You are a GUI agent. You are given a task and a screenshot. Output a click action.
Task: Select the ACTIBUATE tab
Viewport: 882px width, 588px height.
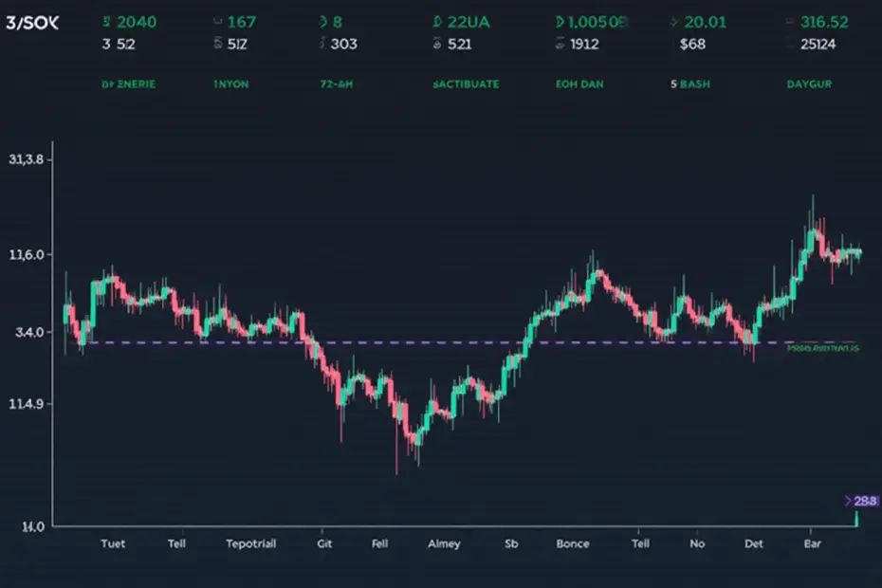point(466,83)
